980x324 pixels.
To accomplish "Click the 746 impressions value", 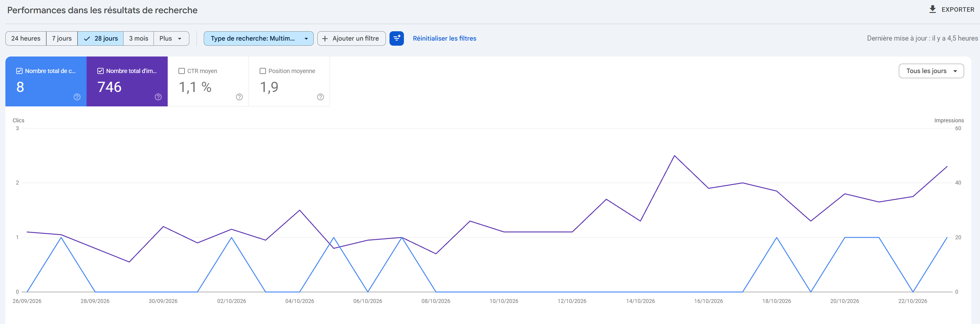I will pos(110,87).
